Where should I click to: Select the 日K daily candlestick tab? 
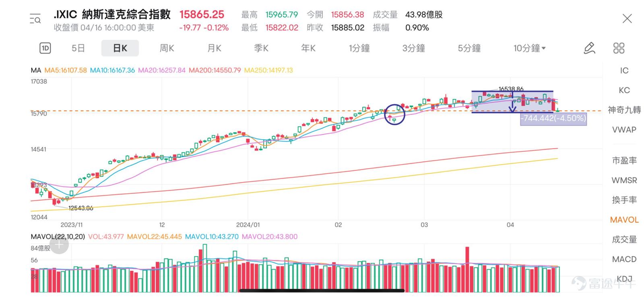(x=120, y=48)
